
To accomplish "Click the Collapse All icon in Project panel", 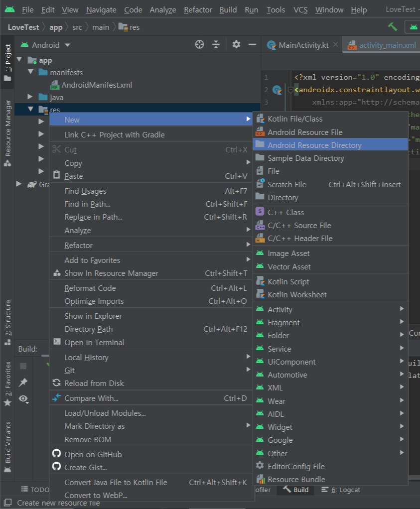I will 216,44.
